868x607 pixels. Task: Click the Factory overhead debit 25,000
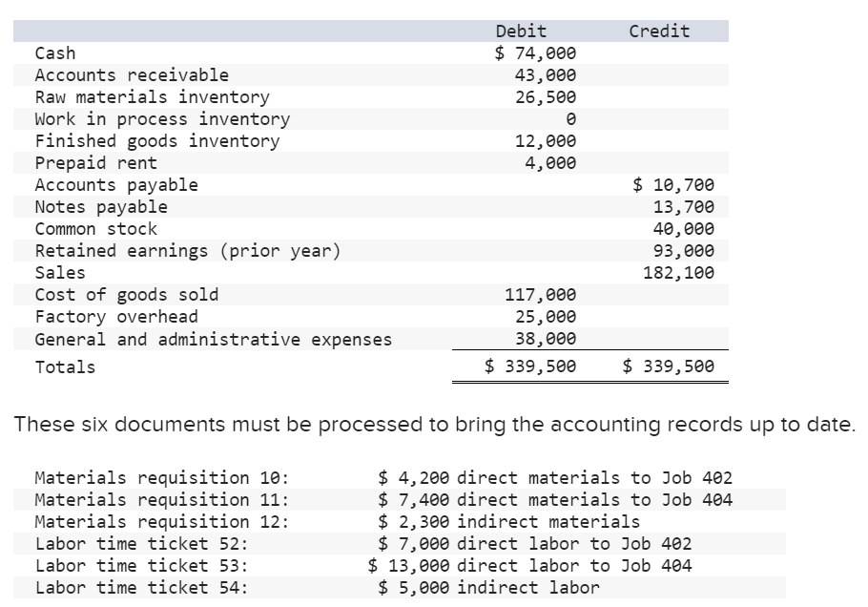[x=552, y=316]
